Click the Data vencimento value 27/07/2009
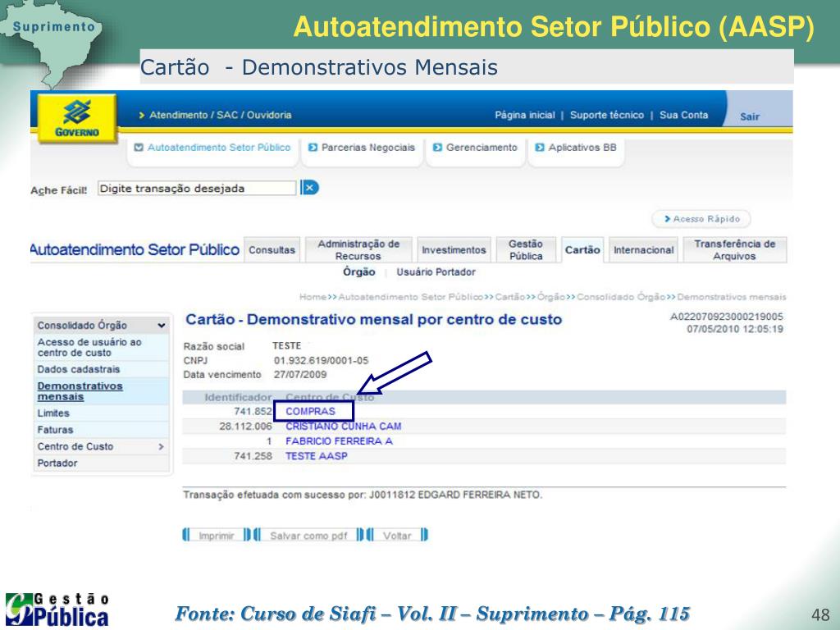The width and height of the screenshot is (840, 630). (x=300, y=374)
